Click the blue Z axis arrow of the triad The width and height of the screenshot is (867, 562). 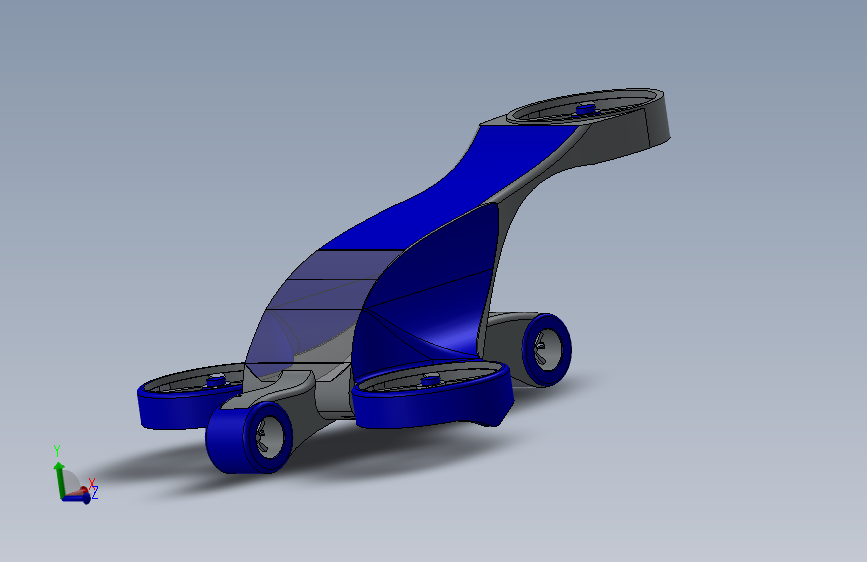[77, 498]
